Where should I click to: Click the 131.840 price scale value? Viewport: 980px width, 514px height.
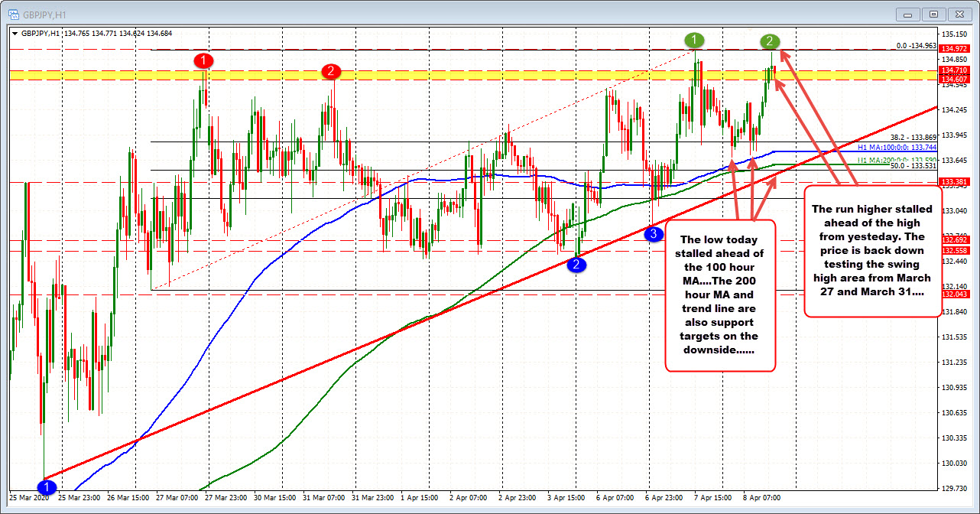[x=954, y=312]
